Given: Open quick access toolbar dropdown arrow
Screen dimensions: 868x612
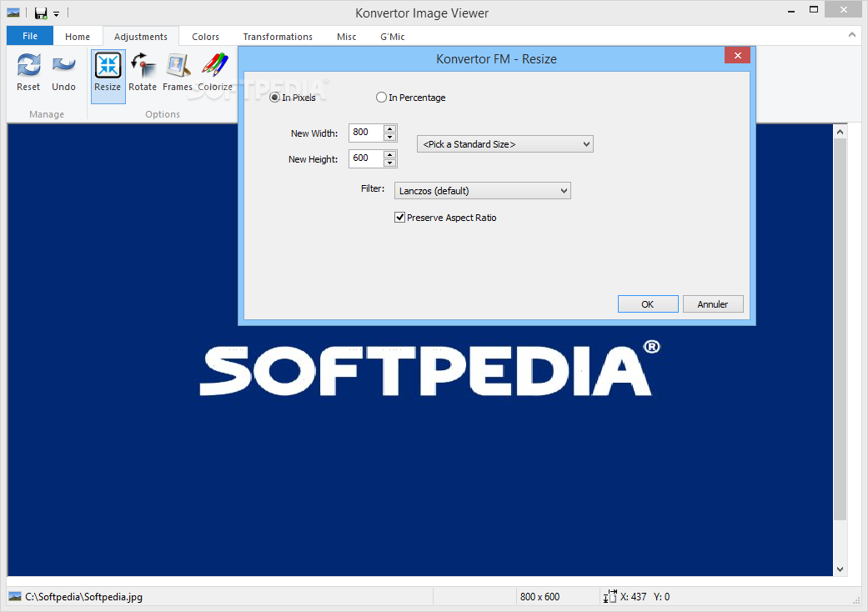Looking at the screenshot, I should point(56,14).
